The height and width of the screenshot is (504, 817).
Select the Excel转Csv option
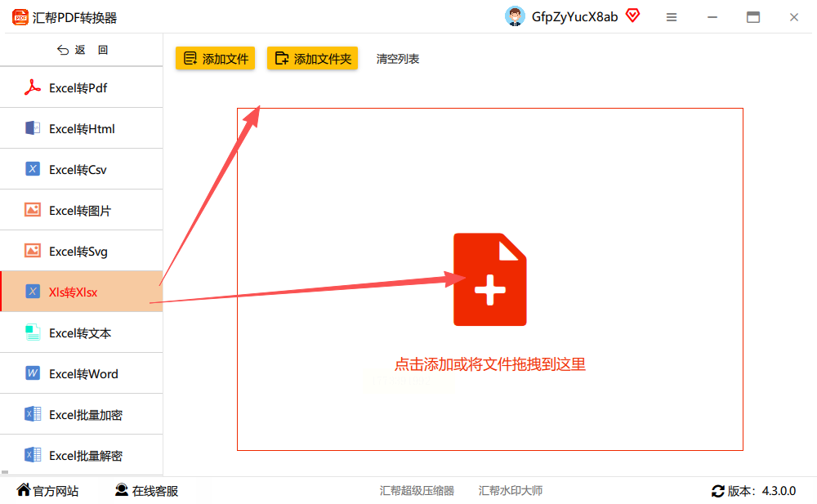coord(81,169)
